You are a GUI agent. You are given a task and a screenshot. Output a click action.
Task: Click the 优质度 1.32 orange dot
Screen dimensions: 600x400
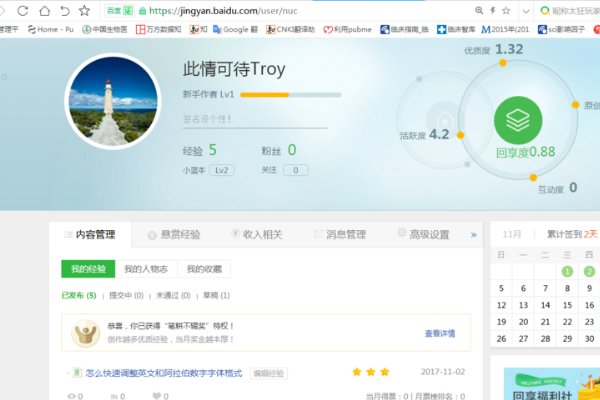point(503,63)
